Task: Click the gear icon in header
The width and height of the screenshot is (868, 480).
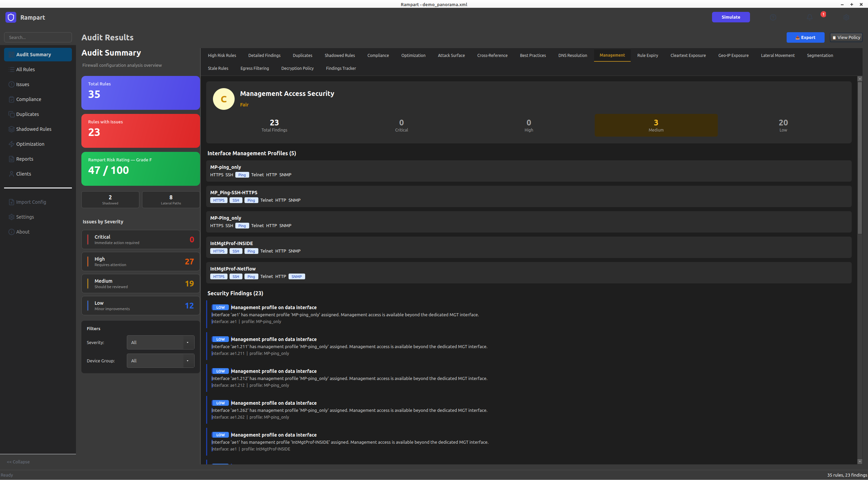Action: (x=846, y=17)
